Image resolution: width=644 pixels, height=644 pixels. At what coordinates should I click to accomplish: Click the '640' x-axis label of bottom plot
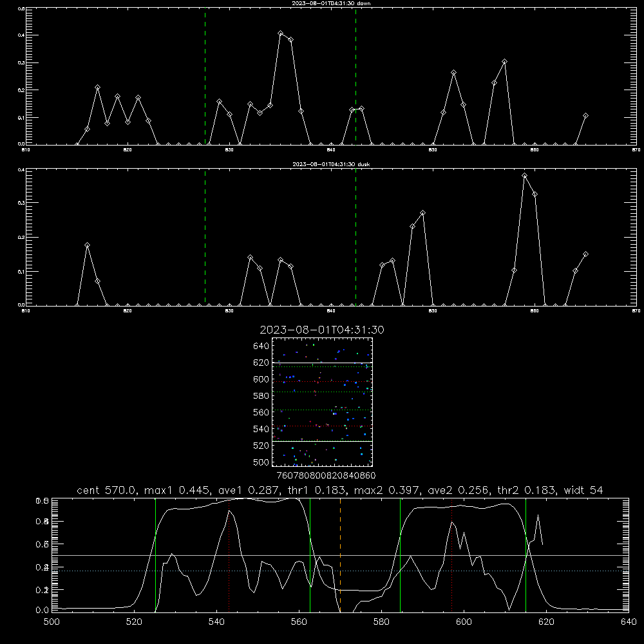(629, 622)
